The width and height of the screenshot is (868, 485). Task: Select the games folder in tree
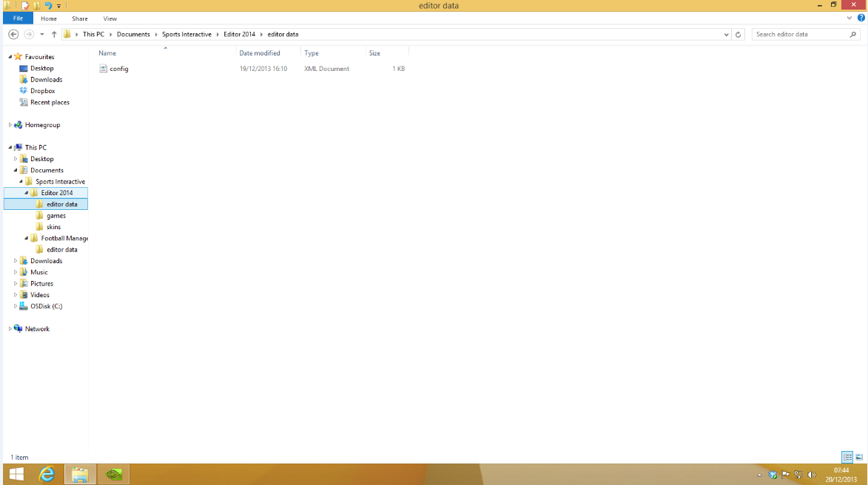click(x=56, y=216)
